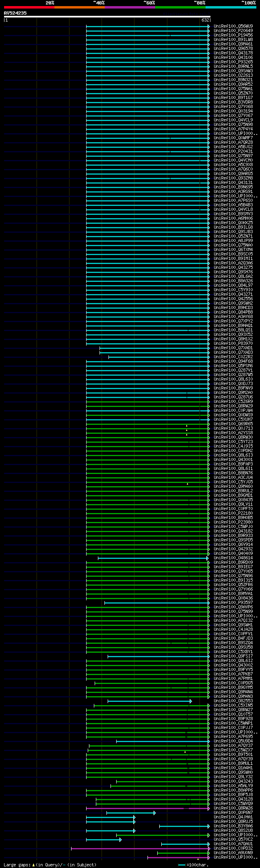Open UniRef100_A3RG91 label
260x868 pixels.
pyautogui.click(x=233, y=191)
